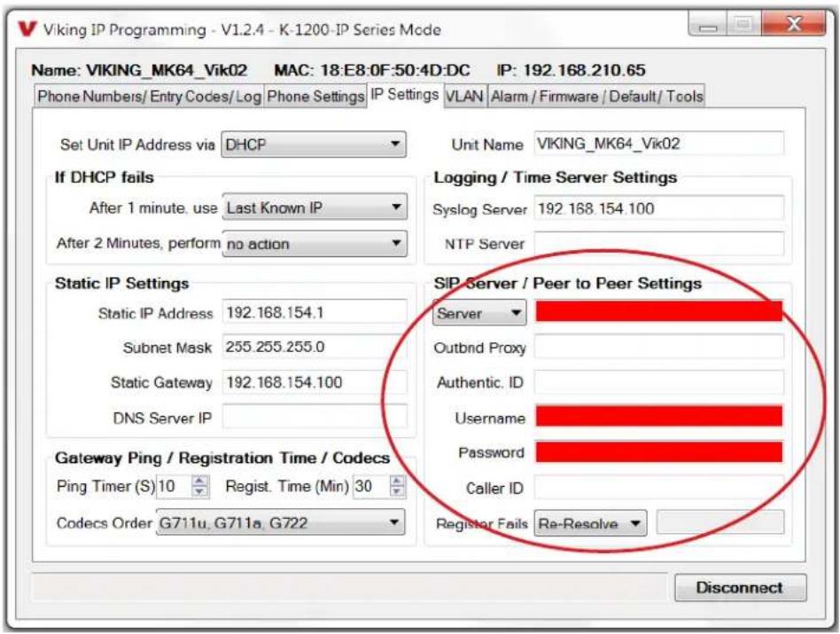Click the Username field

[x=659, y=416]
